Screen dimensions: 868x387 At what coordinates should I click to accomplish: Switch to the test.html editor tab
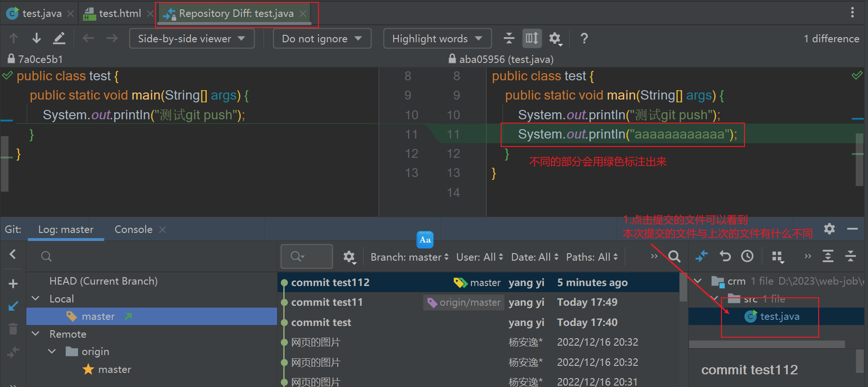pyautogui.click(x=119, y=14)
